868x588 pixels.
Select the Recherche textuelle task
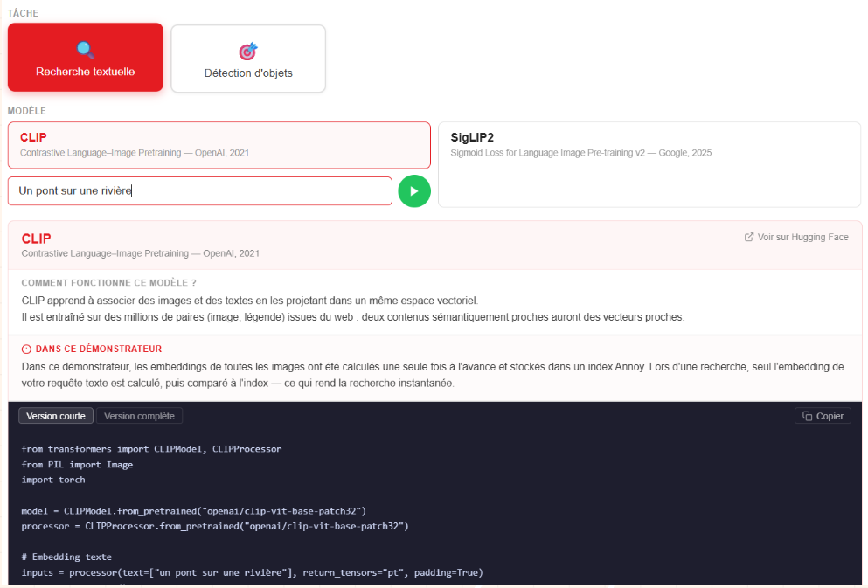86,57
